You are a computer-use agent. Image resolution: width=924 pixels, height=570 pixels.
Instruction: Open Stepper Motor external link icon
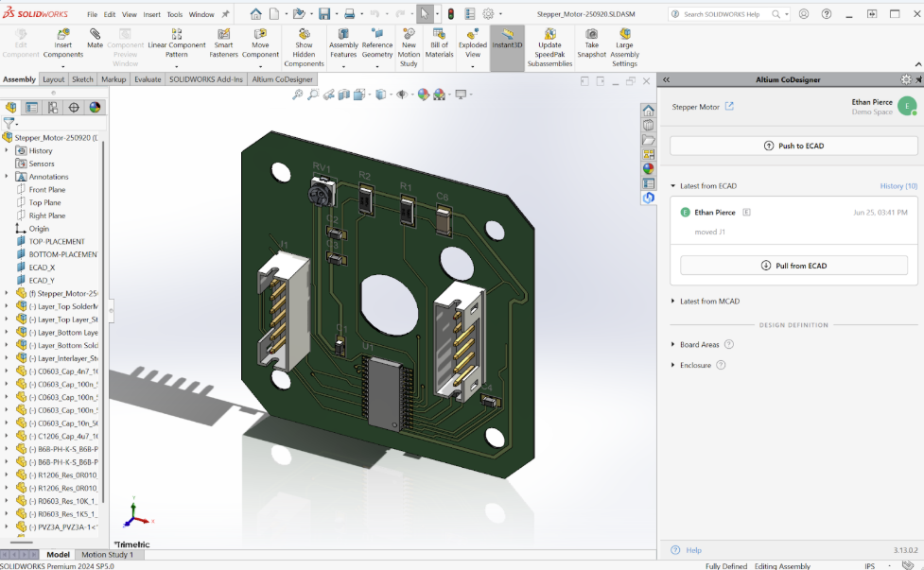[x=729, y=107]
